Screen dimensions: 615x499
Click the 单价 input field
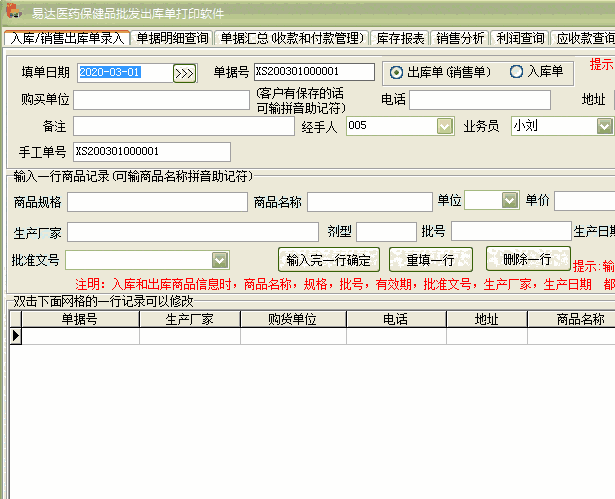click(584, 202)
